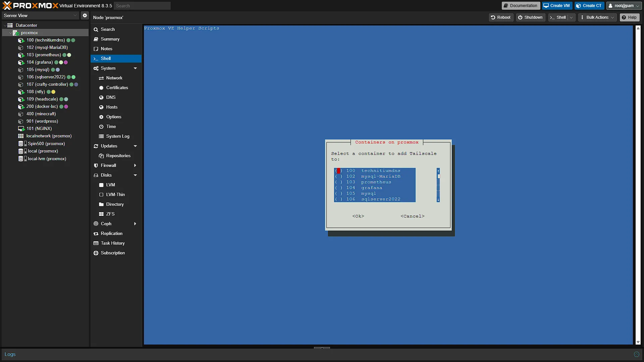The height and width of the screenshot is (362, 644).
Task: Collapse the System section arrow
Action: [135, 68]
